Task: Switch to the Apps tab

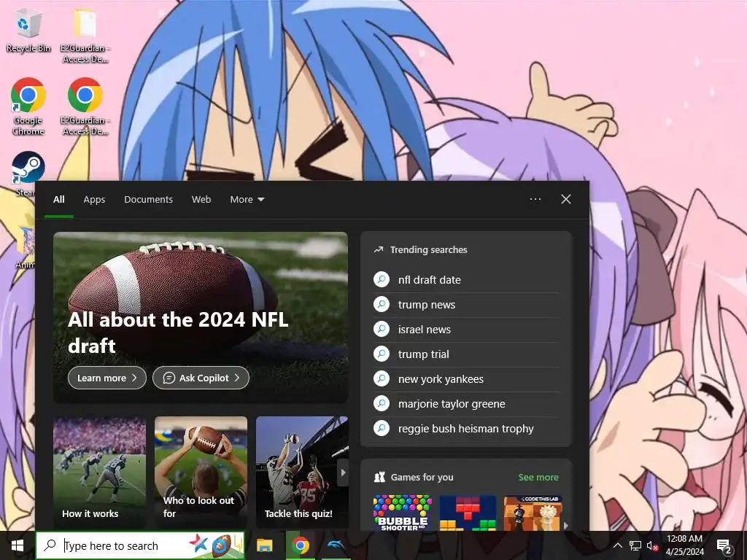Action: click(x=94, y=200)
